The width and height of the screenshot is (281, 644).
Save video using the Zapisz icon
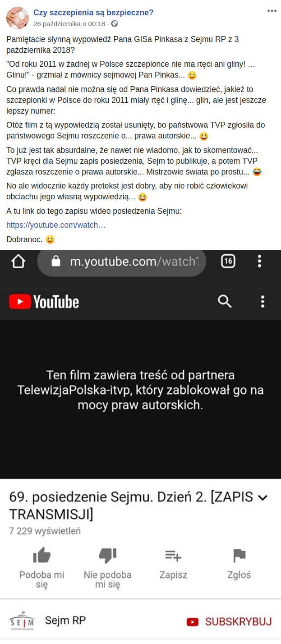[173, 563]
